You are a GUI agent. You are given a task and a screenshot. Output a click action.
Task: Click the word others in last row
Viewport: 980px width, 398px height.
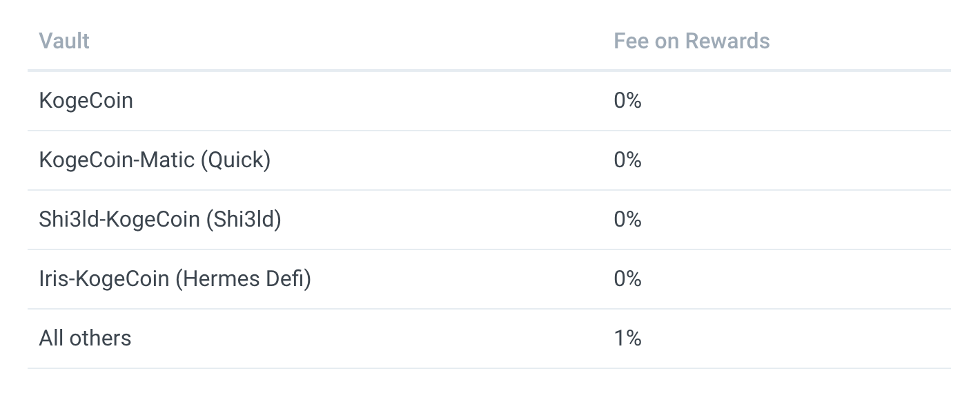point(99,339)
